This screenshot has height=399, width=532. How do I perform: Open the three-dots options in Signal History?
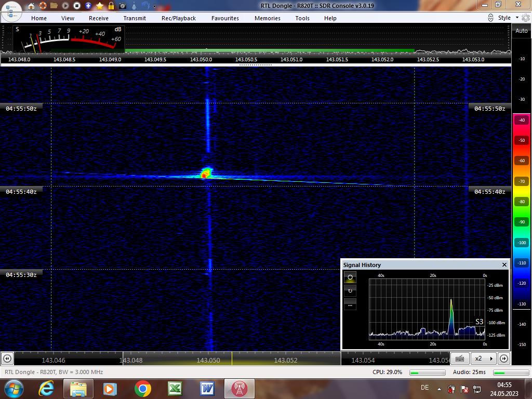(x=350, y=304)
